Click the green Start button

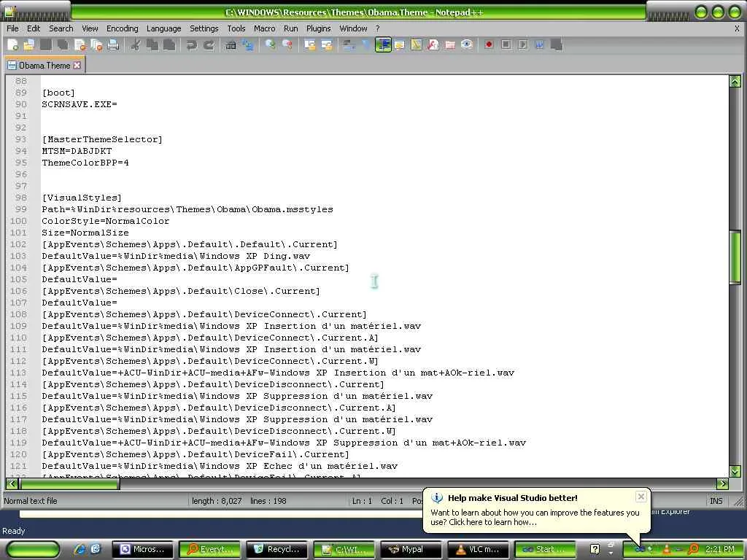pos(33,549)
